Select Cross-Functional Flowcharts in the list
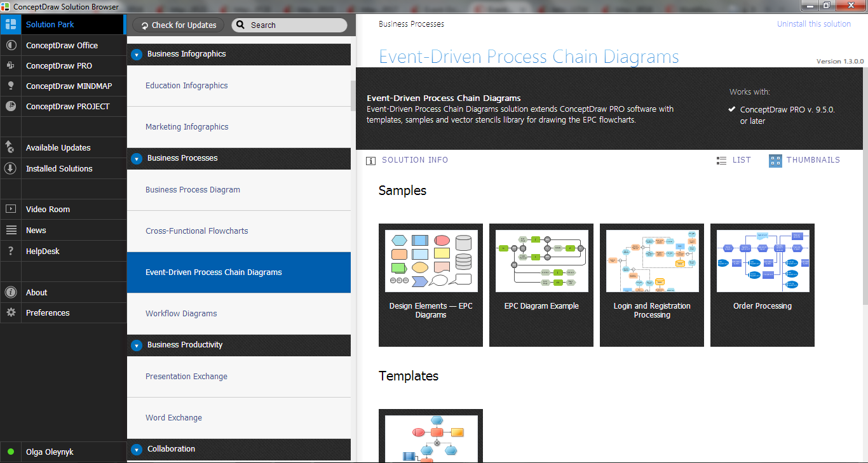Viewport: 868px width, 463px height. click(197, 231)
